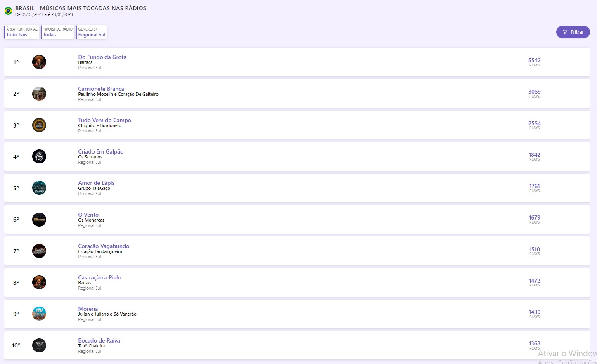597x364 pixels.
Task: Open the song Coração Vagabundo
Action: point(104,246)
